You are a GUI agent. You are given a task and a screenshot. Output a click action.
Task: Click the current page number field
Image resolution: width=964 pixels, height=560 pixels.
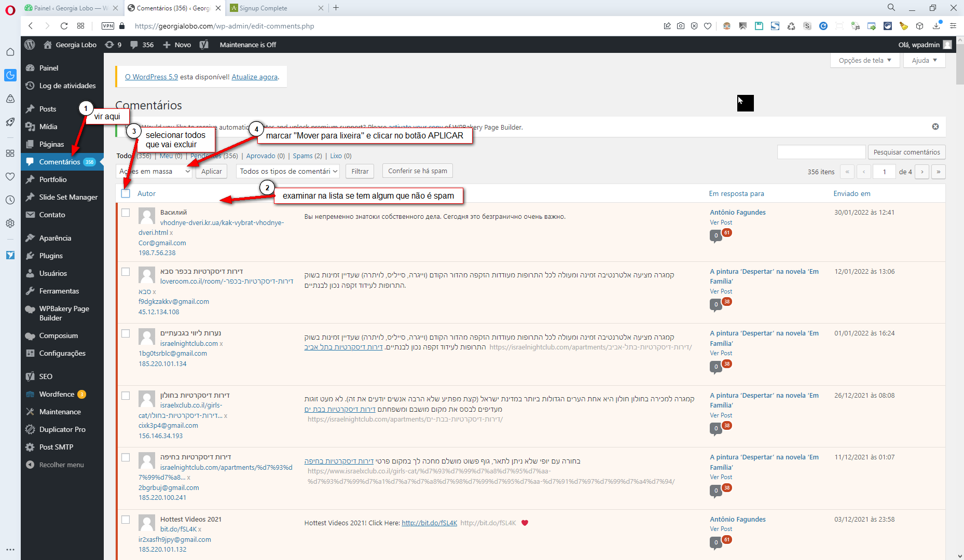click(884, 172)
